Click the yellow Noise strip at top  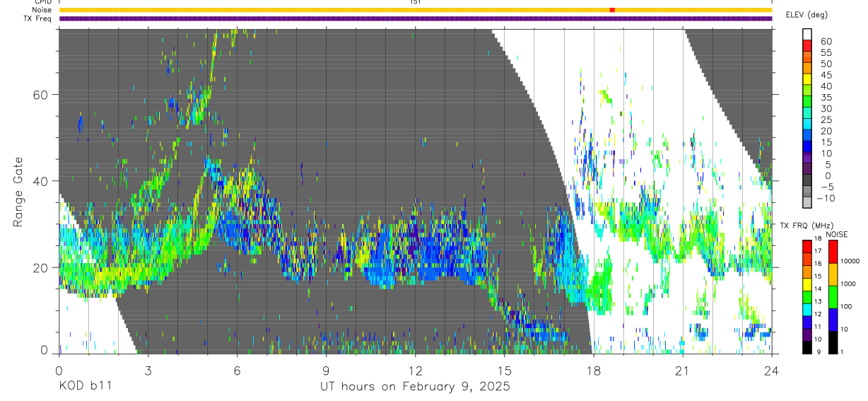pos(416,10)
